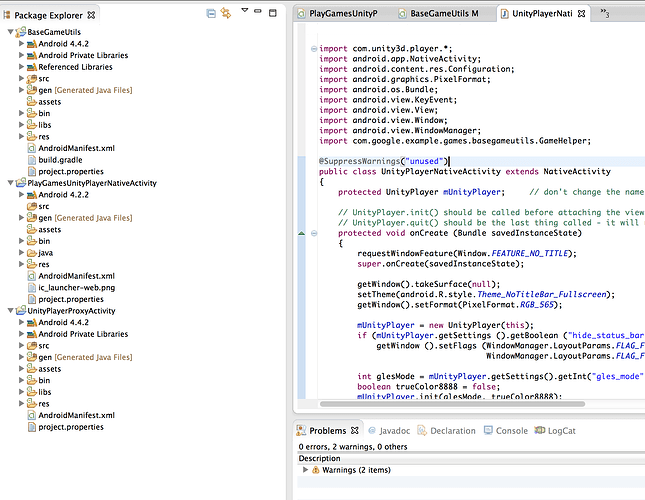Open Package Explorer view menu triangle

tap(245, 10)
